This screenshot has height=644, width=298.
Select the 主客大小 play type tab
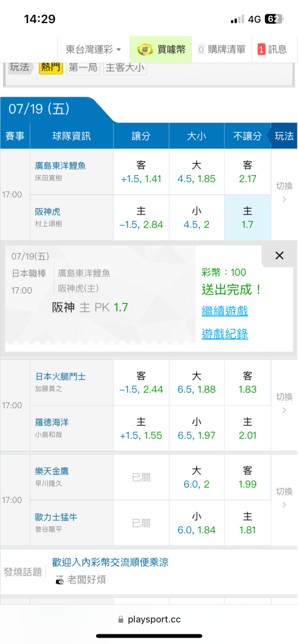(x=125, y=68)
